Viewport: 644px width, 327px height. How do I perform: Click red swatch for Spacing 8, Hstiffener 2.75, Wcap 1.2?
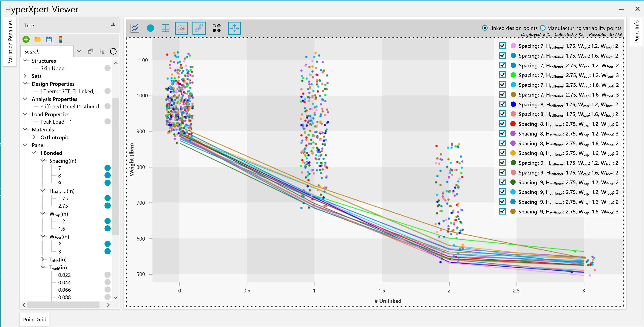(513, 124)
